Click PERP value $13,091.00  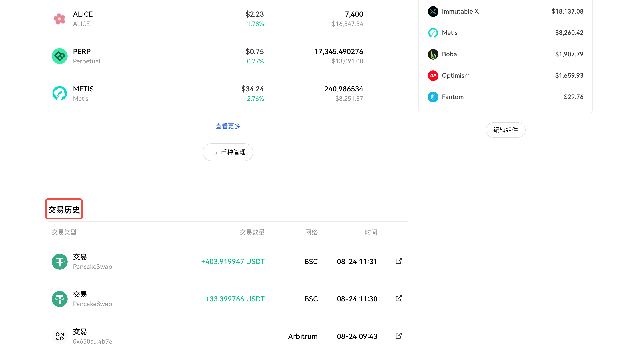click(347, 61)
